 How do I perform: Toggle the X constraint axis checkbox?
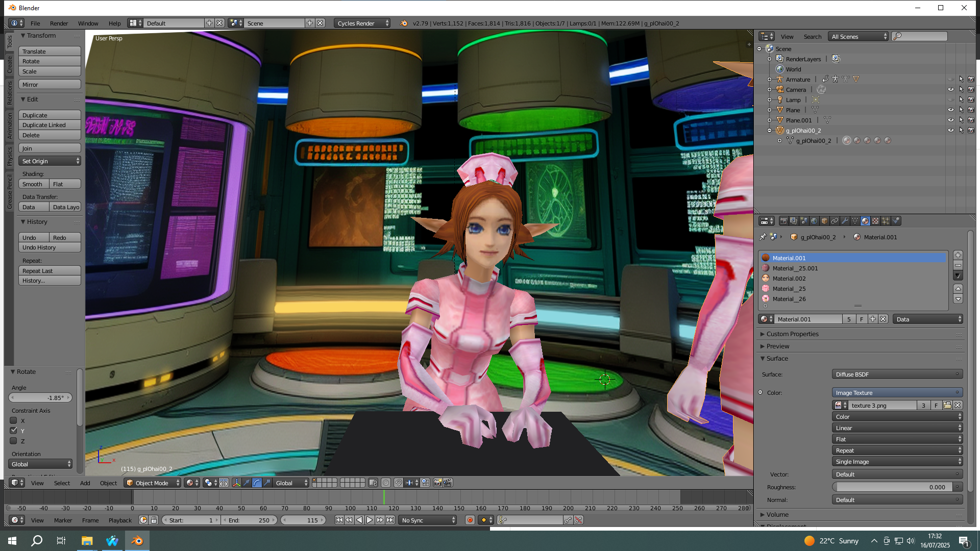[x=14, y=420]
